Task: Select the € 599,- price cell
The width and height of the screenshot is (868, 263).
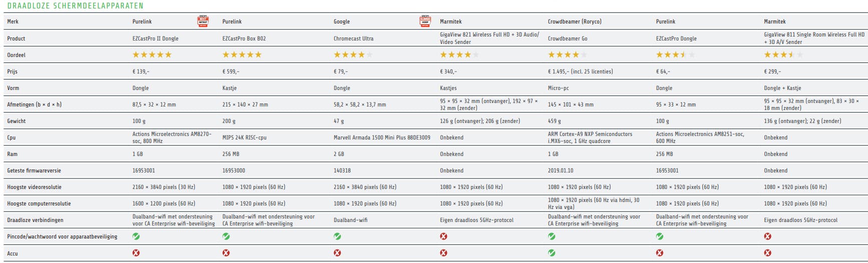Action: point(231,71)
